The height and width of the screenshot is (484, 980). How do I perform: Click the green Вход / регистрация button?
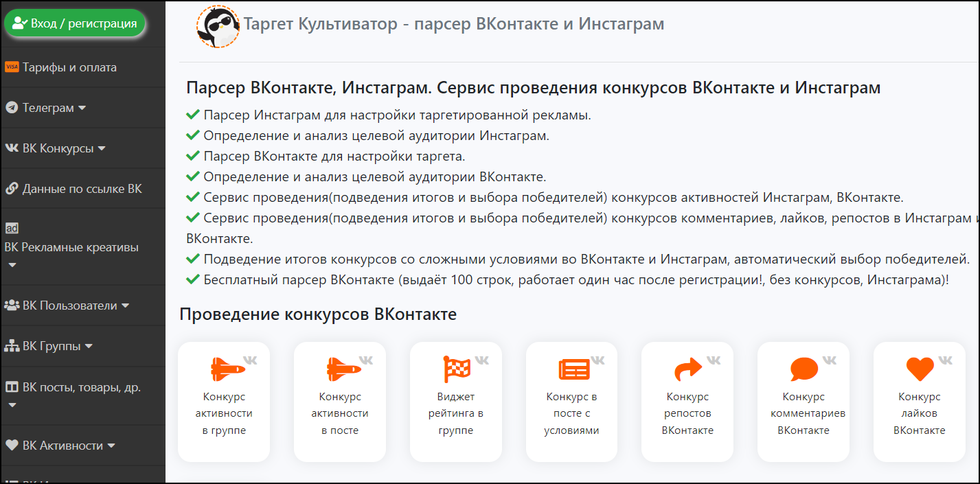[x=75, y=23]
